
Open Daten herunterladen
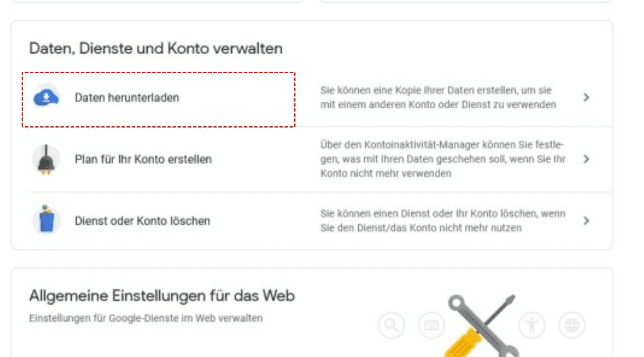point(127,98)
